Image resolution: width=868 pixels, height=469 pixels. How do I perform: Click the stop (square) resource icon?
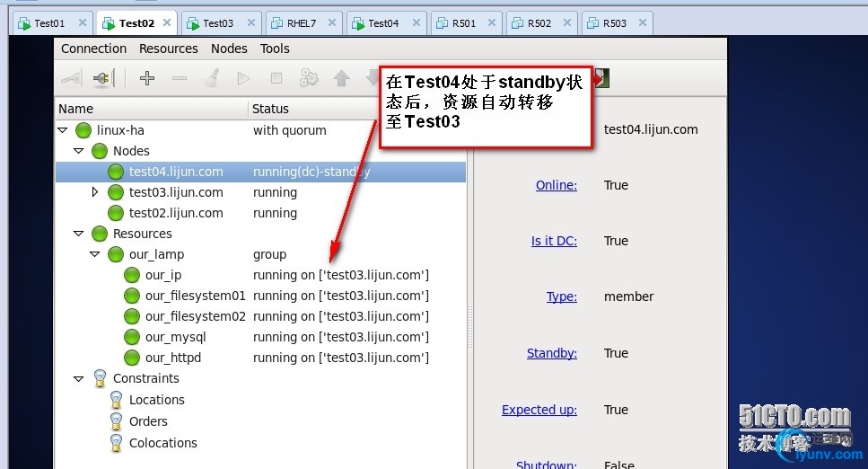click(276, 78)
